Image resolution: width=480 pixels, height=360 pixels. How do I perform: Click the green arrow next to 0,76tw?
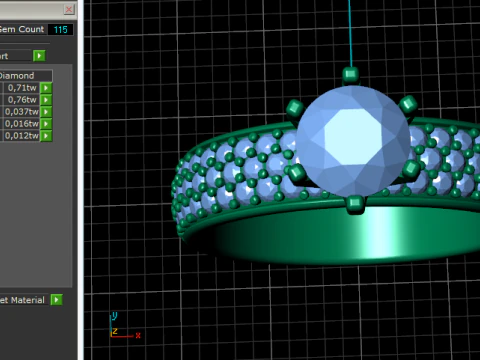click(46, 100)
